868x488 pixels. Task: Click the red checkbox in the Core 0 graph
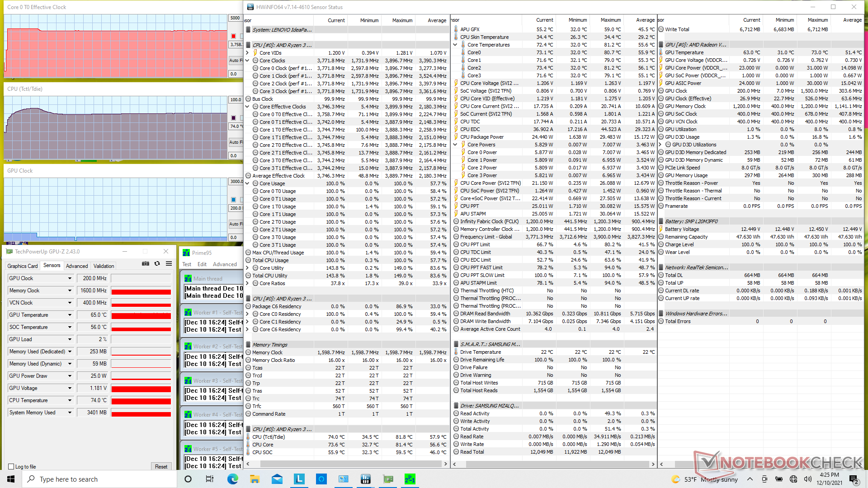pos(233,36)
